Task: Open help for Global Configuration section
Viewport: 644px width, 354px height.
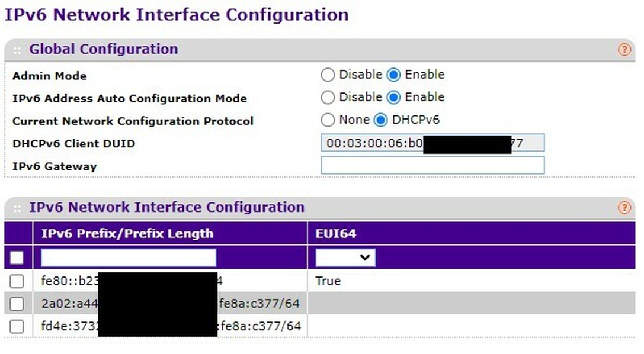Action: pos(624,50)
